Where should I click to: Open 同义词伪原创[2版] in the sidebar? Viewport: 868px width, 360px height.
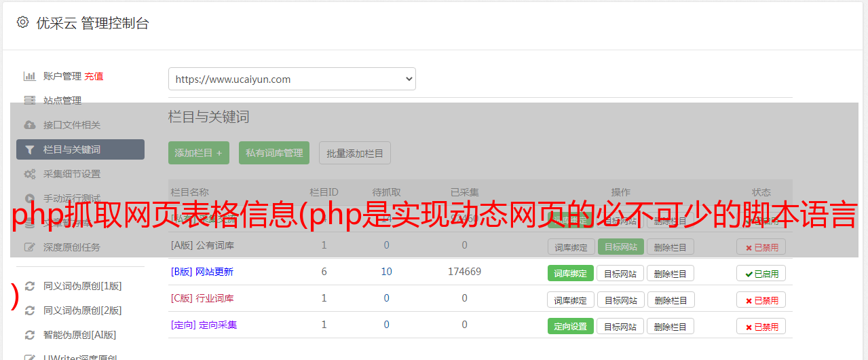(83, 310)
